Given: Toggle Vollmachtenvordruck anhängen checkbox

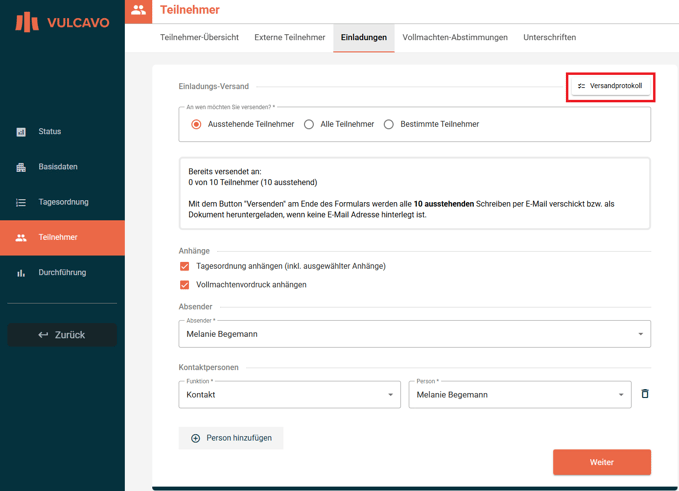Looking at the screenshot, I should pyautogui.click(x=185, y=285).
